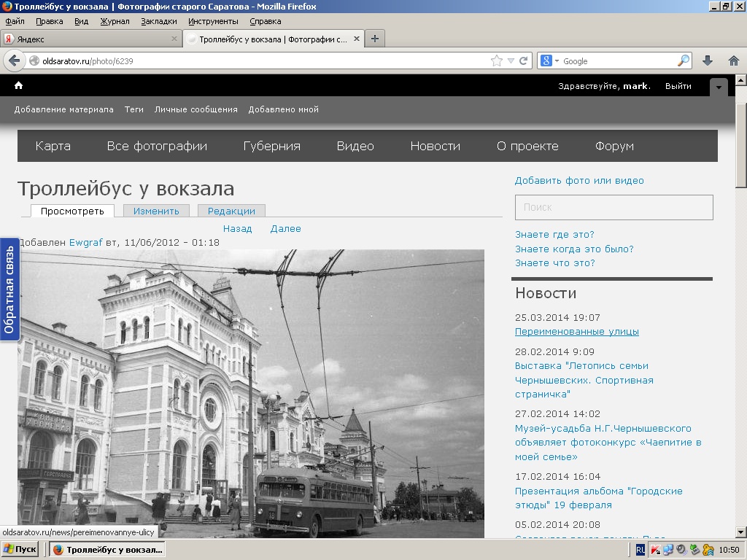This screenshot has height=560, width=747.
Task: Click the search magnifier in Google box
Action: [683, 61]
